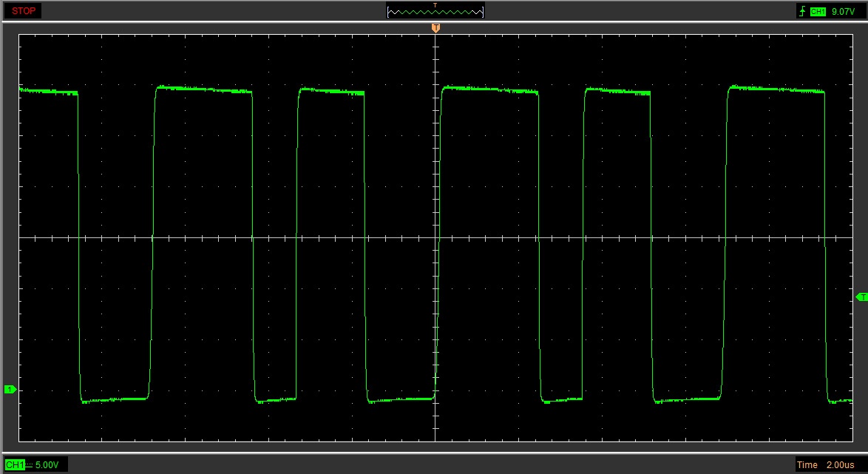Select the channel 1 ground reference marker
This screenshot has height=474, width=868.
pos(10,390)
